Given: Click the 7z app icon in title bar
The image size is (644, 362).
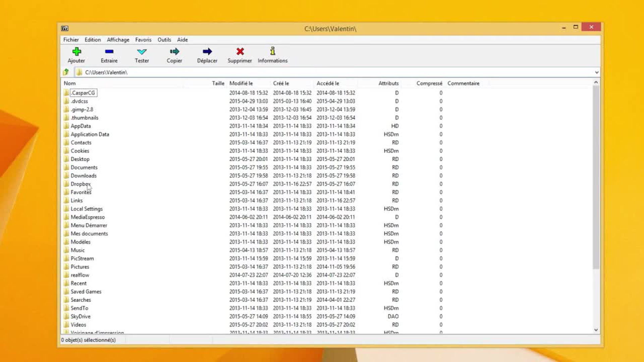Looking at the screenshot, I should click(65, 28).
